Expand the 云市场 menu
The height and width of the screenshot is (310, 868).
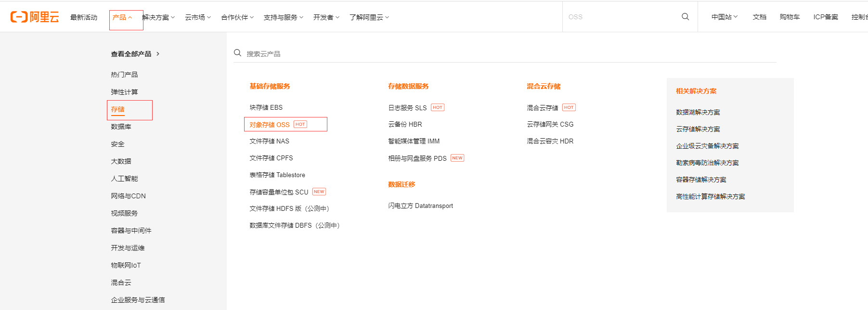tap(198, 17)
